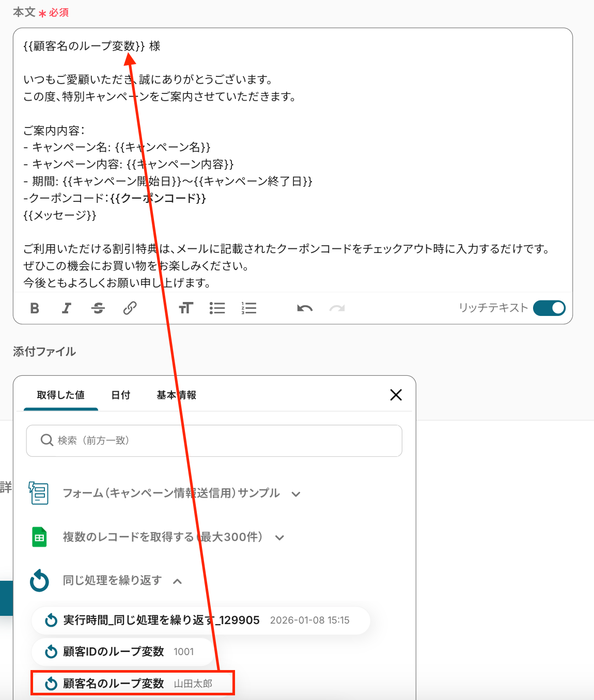Insert a hyperlink using the link icon
Viewport: 594px width, 700px height.
[130, 308]
